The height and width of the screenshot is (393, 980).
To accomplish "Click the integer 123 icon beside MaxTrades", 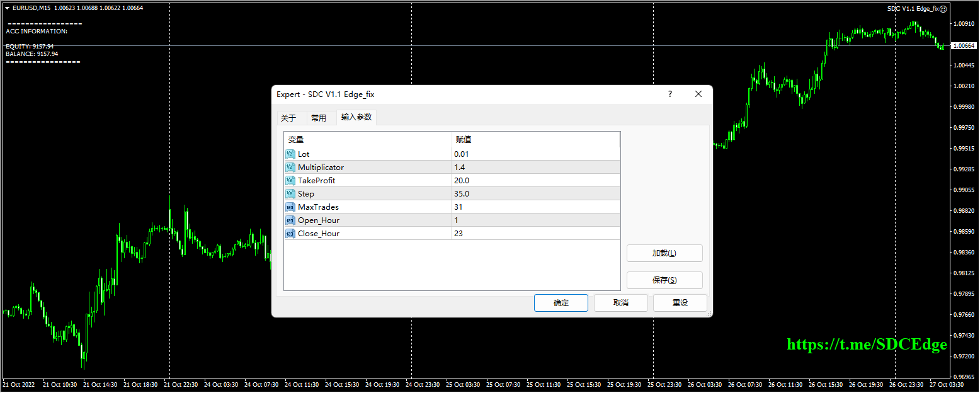I will click(290, 207).
